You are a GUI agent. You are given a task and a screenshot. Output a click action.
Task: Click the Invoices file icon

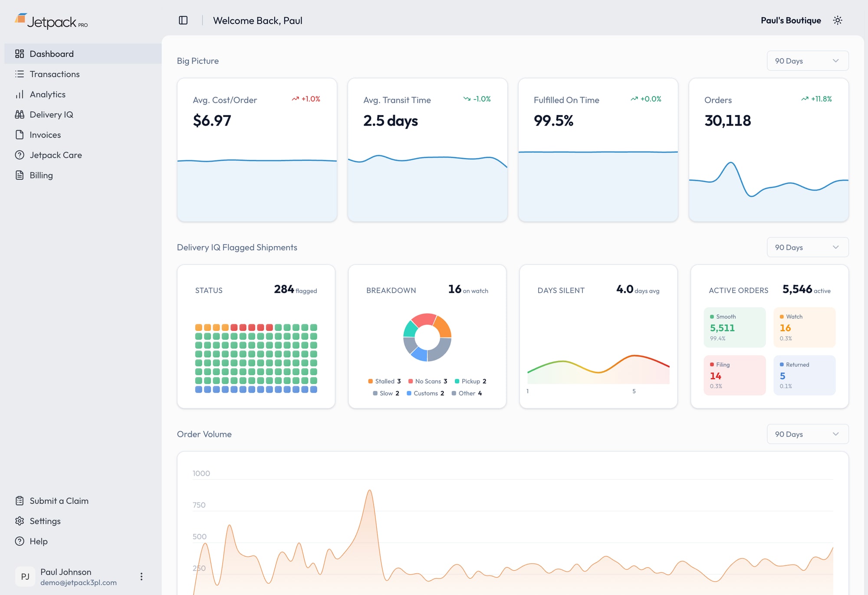tap(20, 135)
